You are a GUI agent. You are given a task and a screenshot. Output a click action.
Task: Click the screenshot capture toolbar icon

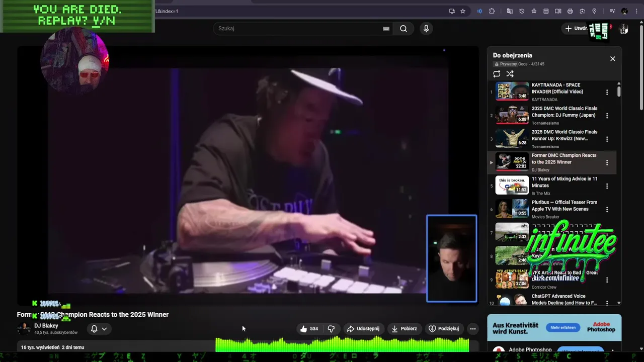pos(582,11)
